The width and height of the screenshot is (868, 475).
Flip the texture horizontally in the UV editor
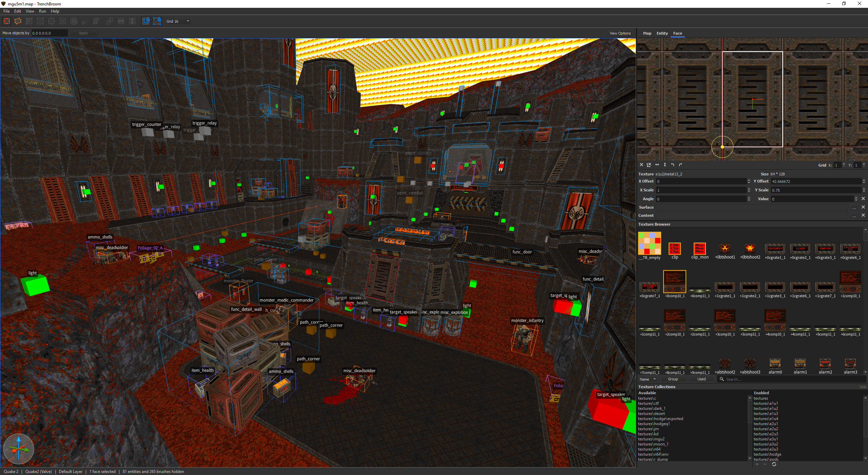tap(657, 165)
